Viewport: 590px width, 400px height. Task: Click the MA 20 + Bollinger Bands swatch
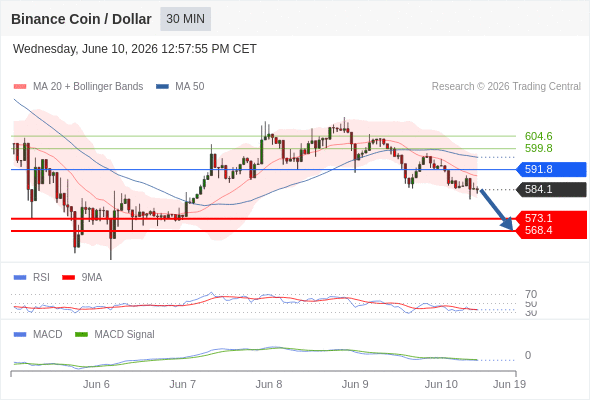point(20,87)
